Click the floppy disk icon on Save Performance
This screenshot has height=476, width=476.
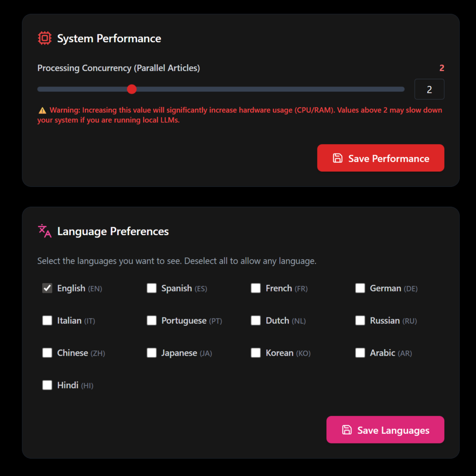point(338,158)
